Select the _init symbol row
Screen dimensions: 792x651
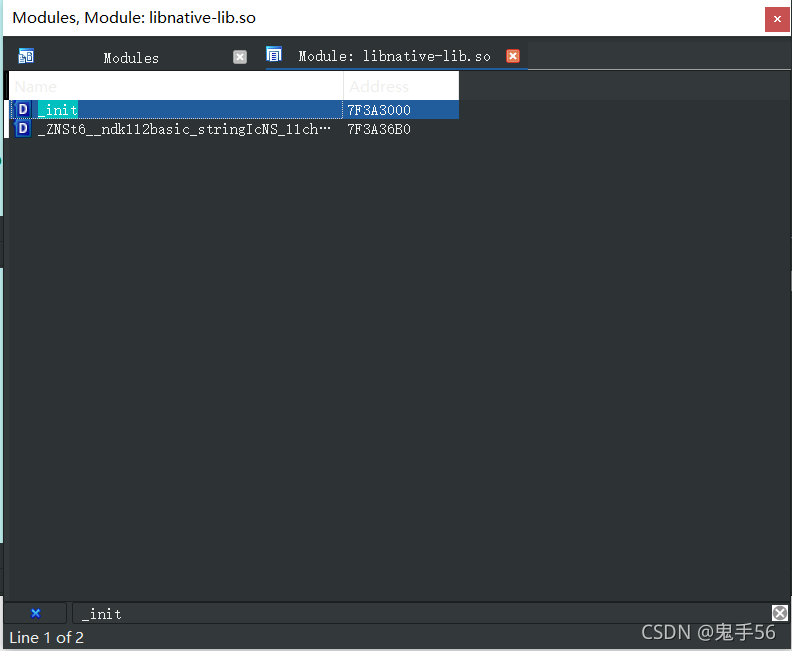pyautogui.click(x=234, y=110)
